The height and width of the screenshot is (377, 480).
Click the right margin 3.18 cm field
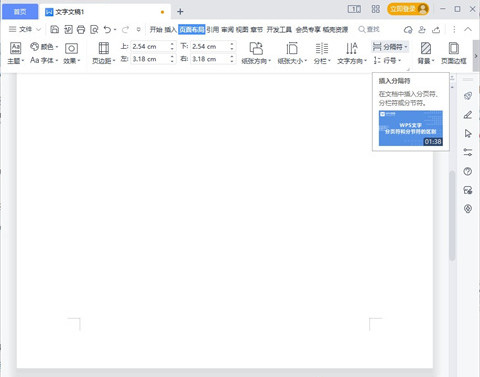[x=213, y=59]
